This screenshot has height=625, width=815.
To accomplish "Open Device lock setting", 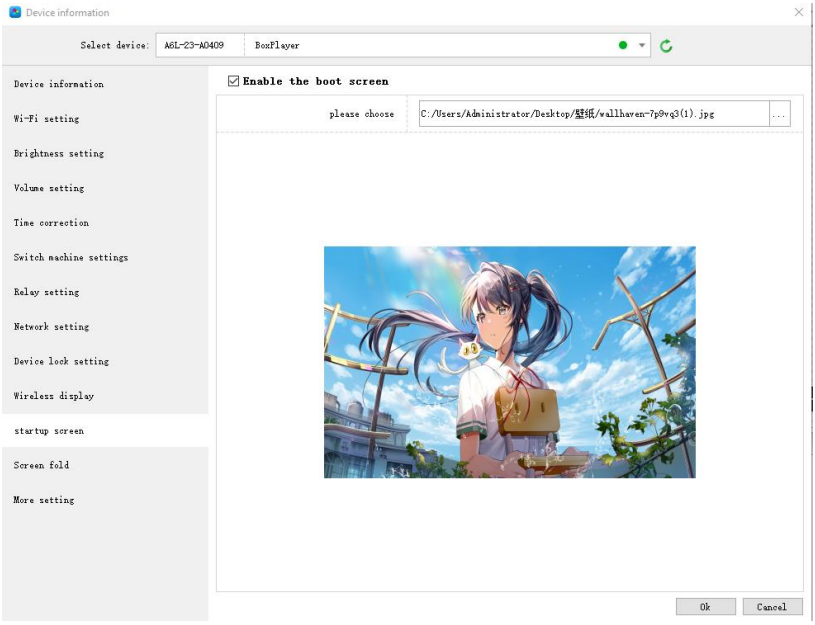I will [x=105, y=361].
